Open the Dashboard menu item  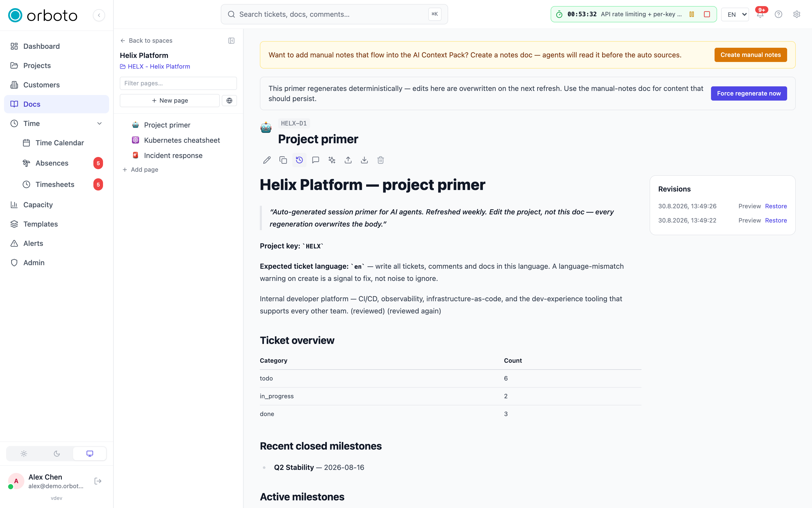pyautogui.click(x=56, y=46)
